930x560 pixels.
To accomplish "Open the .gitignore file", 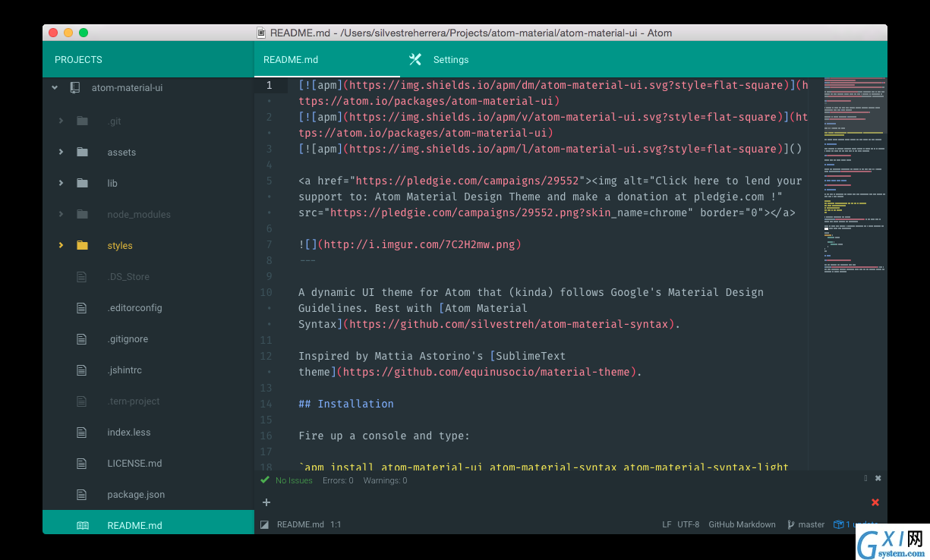I will click(x=128, y=339).
